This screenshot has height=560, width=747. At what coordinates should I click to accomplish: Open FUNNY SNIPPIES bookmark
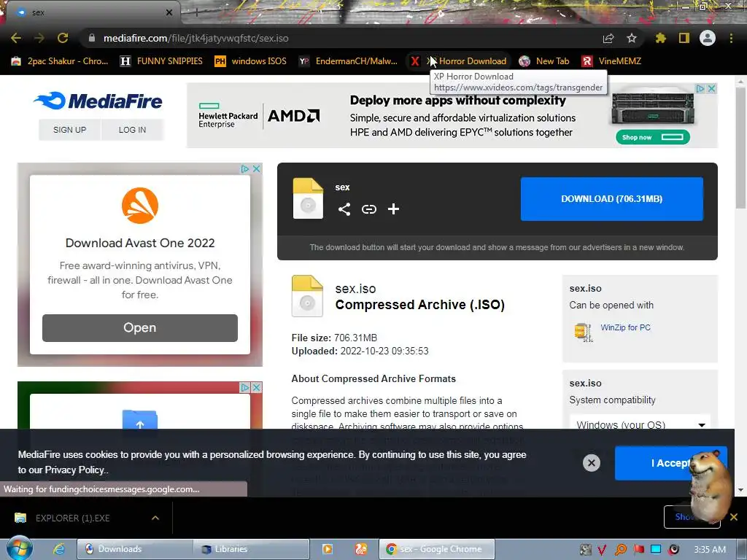[x=161, y=61]
